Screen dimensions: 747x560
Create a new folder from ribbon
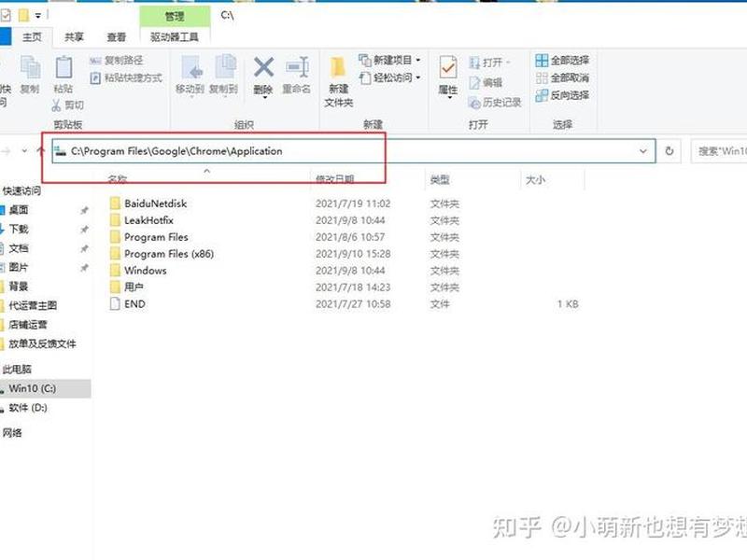click(339, 81)
